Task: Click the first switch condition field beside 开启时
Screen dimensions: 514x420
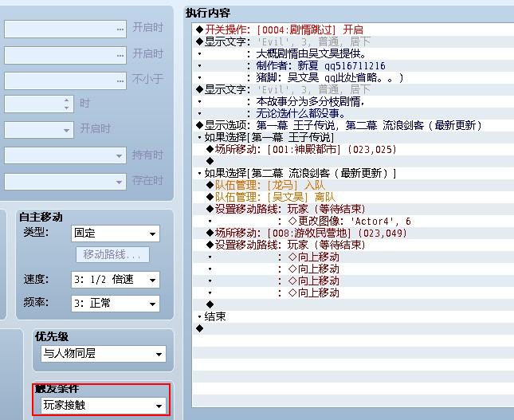Action: pyautogui.click(x=65, y=29)
